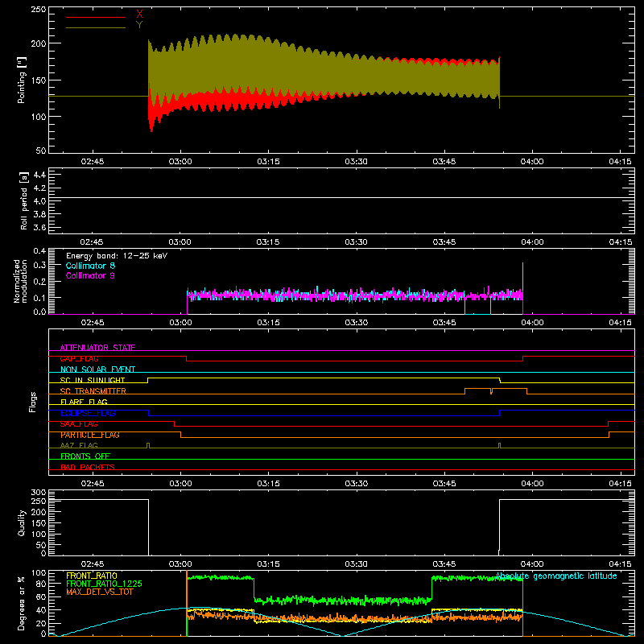Click the 04:00 tick under the modulation plot
Image resolution: width=644 pixels, height=644 pixels.
532,323
